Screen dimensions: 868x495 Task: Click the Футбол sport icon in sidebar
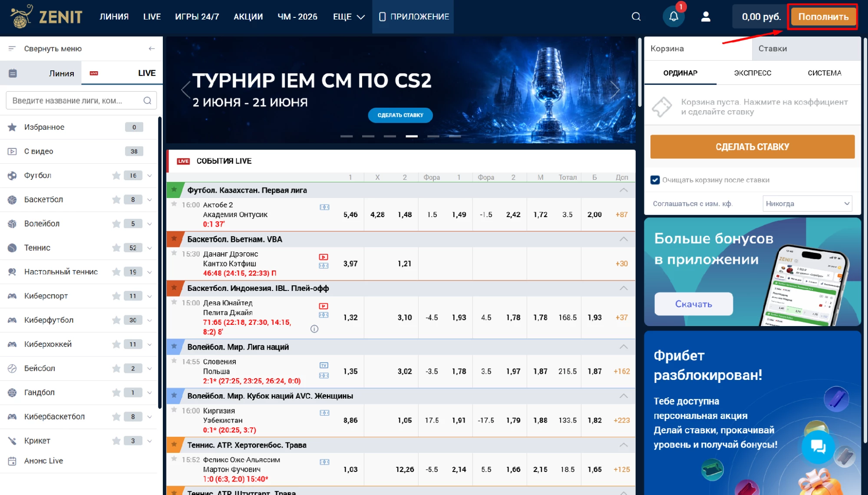[12, 175]
